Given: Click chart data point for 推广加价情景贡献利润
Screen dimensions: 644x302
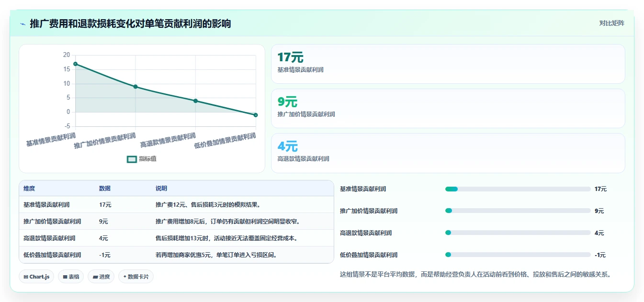Looking at the screenshot, I should [x=136, y=87].
